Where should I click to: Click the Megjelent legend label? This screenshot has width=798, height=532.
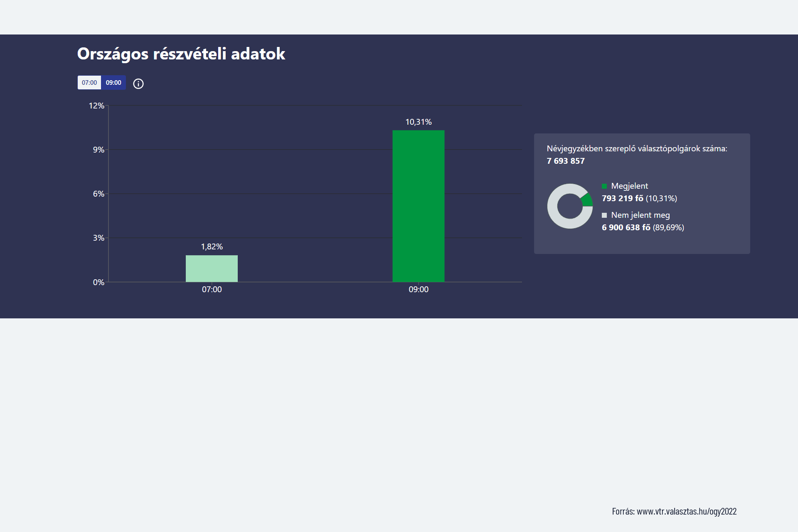coord(629,186)
